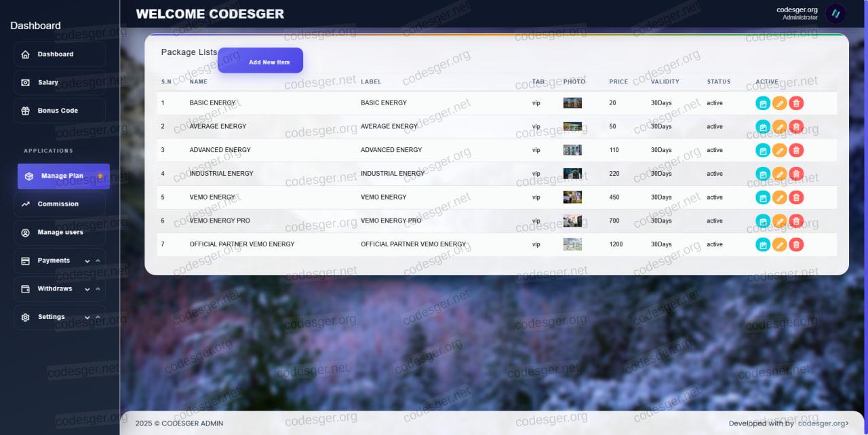Click the teal calendar icon for ADVANCED ENERGY
The image size is (868, 435).
coord(763,150)
